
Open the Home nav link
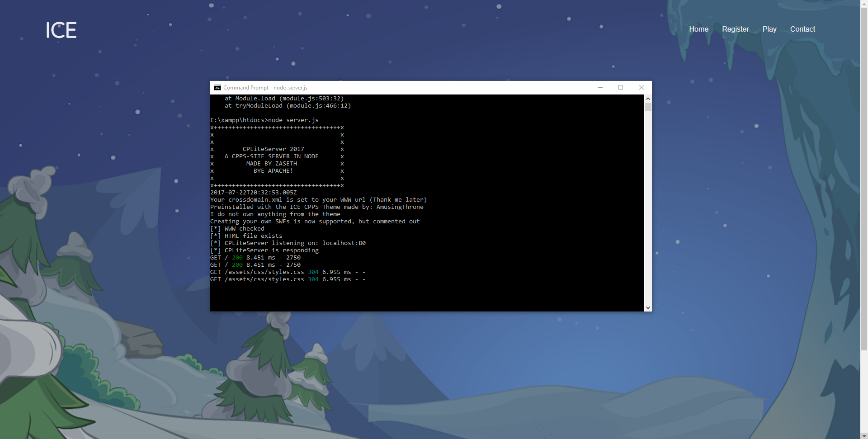(x=698, y=29)
